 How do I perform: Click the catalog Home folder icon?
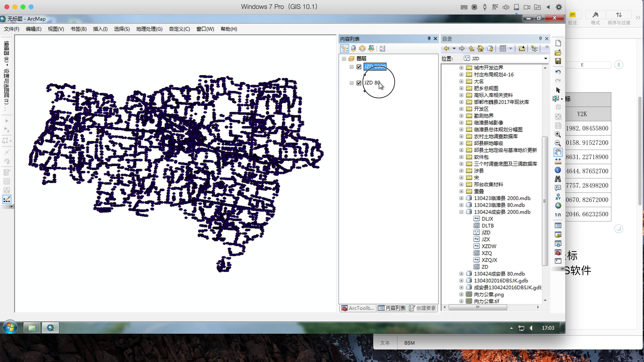(x=480, y=48)
